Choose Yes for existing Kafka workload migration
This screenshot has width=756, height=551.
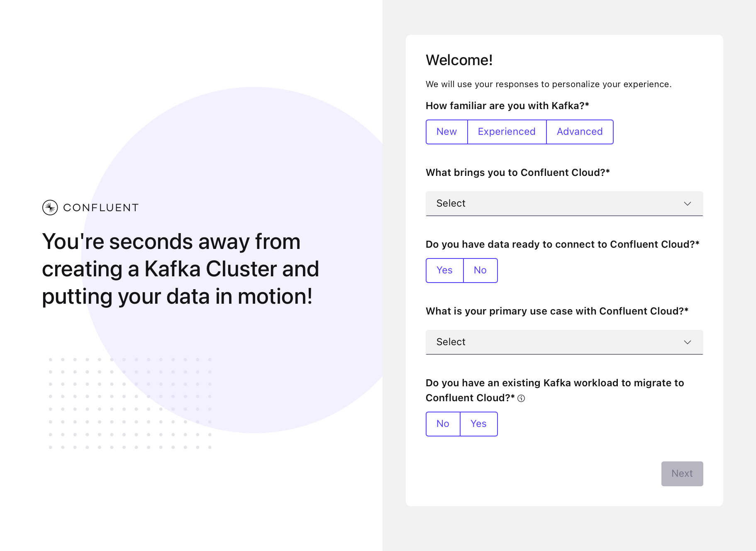tap(478, 424)
